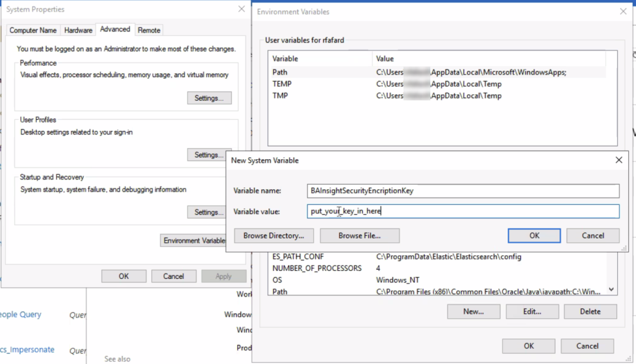Open the People Query link
The height and width of the screenshot is (364, 636).
pyautogui.click(x=21, y=314)
